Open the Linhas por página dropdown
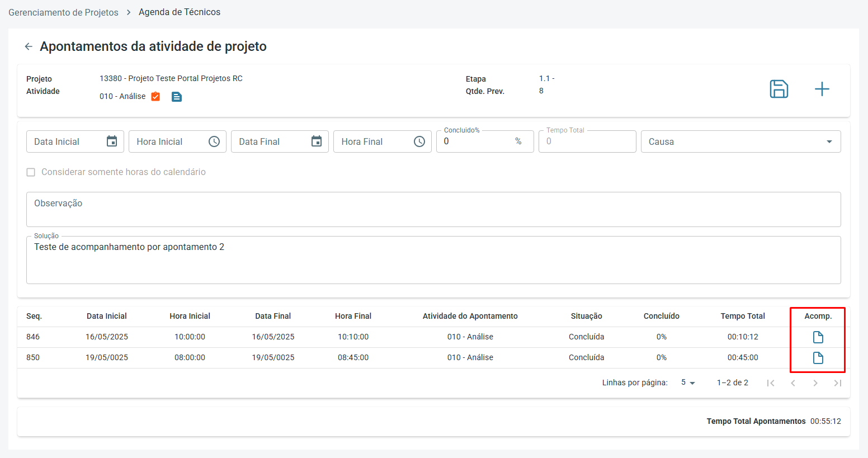 pyautogui.click(x=688, y=383)
